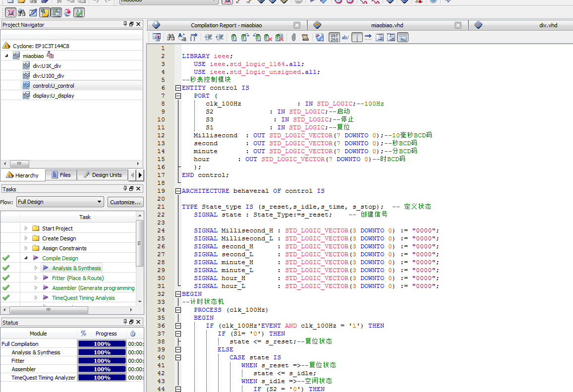Click the Full Compilation 100% progress bar

102,344
